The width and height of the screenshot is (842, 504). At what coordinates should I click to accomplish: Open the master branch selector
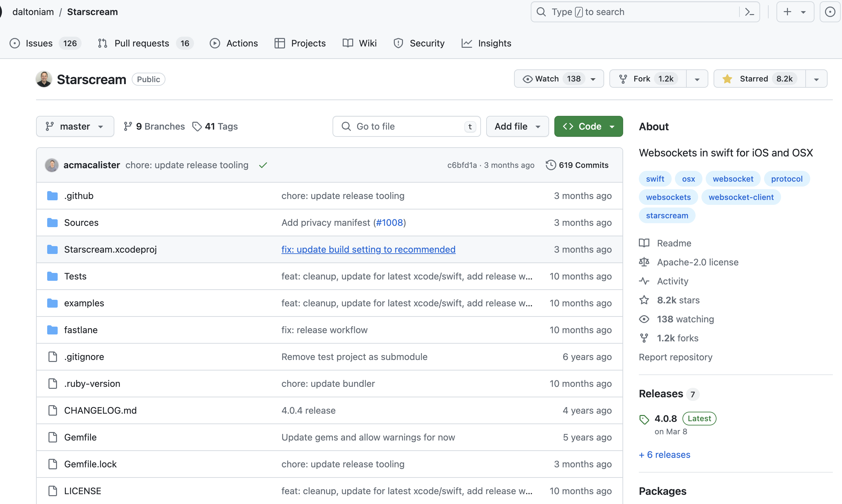75,126
